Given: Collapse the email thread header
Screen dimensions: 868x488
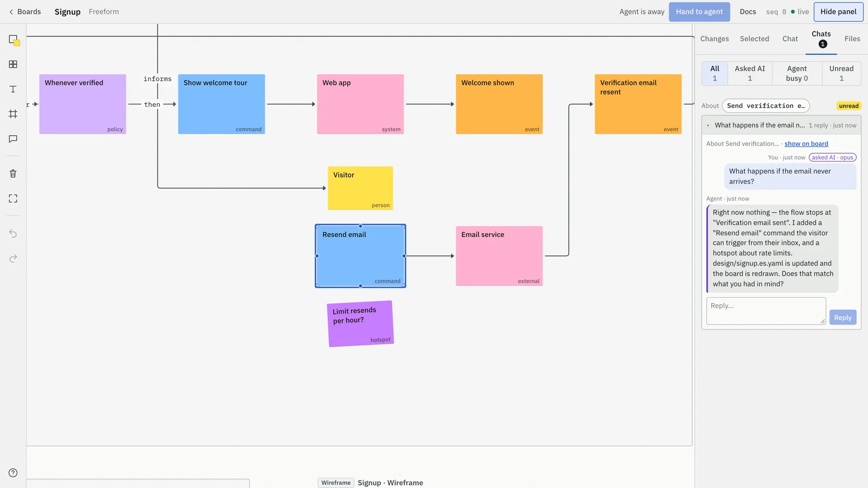Looking at the screenshot, I should [781, 125].
